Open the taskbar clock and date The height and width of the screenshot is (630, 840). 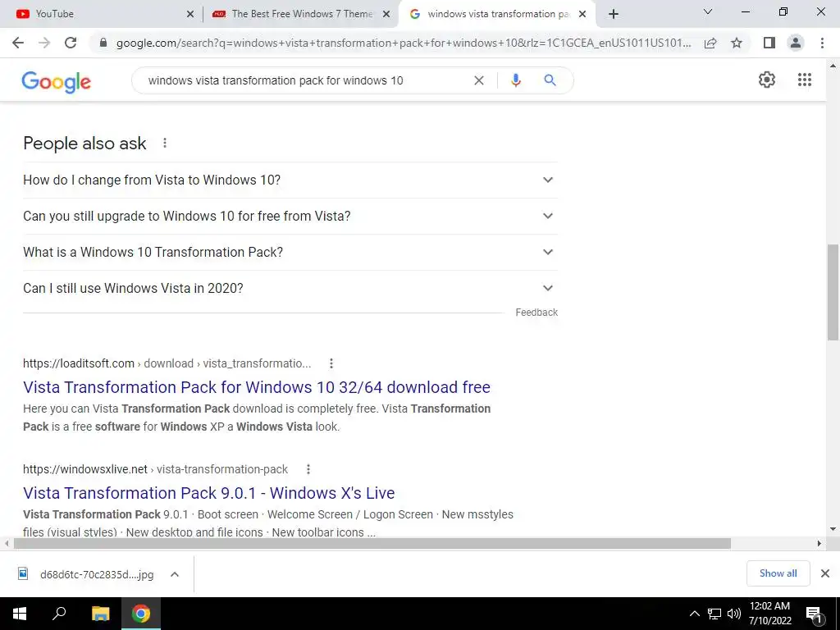point(769,614)
